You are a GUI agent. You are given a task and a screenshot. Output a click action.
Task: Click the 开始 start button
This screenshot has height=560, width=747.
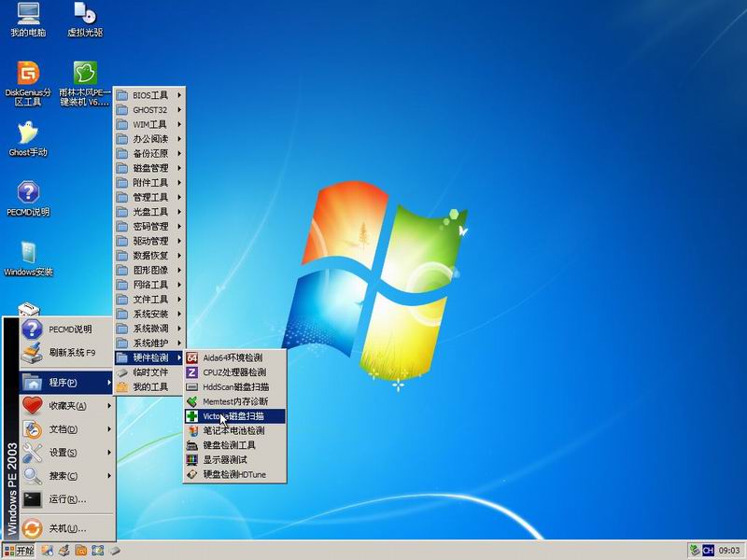pyautogui.click(x=18, y=551)
